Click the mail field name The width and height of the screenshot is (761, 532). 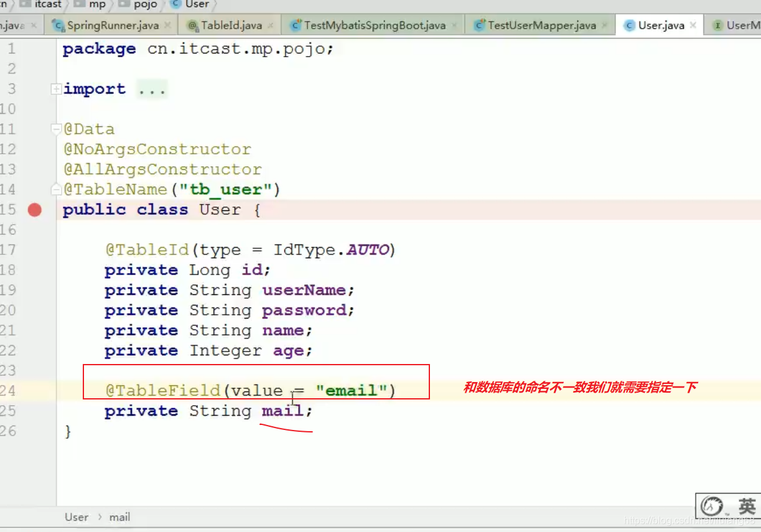point(282,411)
